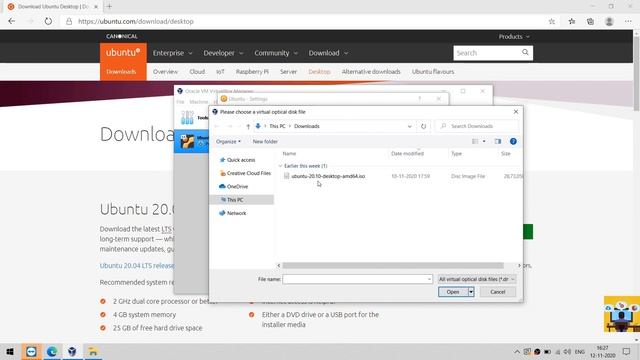The height and width of the screenshot is (360, 640).
Task: Change the file view layout icon
Action: (475, 142)
